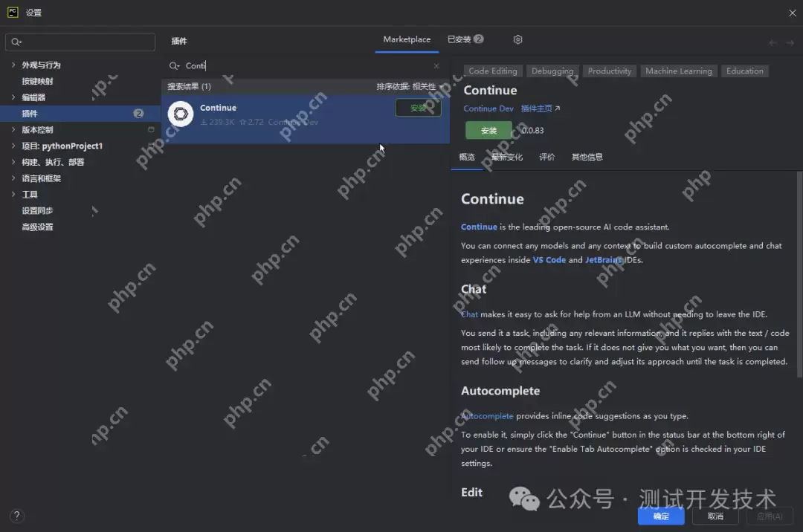Click the forward navigation arrow
803x532 pixels.
point(788,43)
